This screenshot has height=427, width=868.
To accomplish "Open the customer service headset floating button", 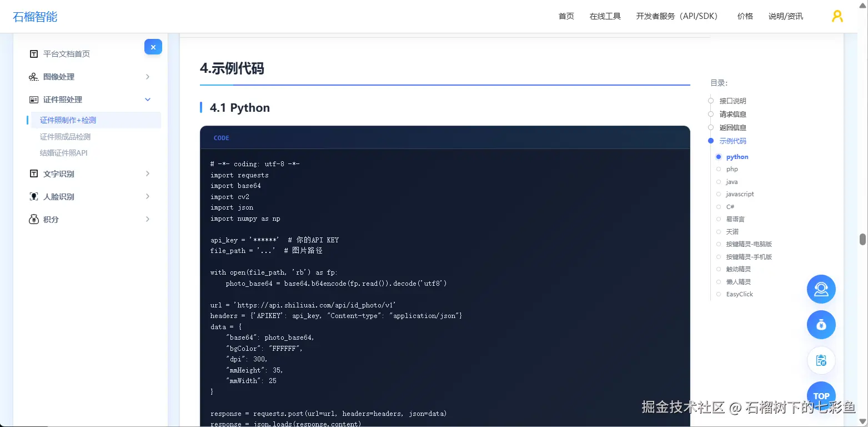I will click(821, 289).
